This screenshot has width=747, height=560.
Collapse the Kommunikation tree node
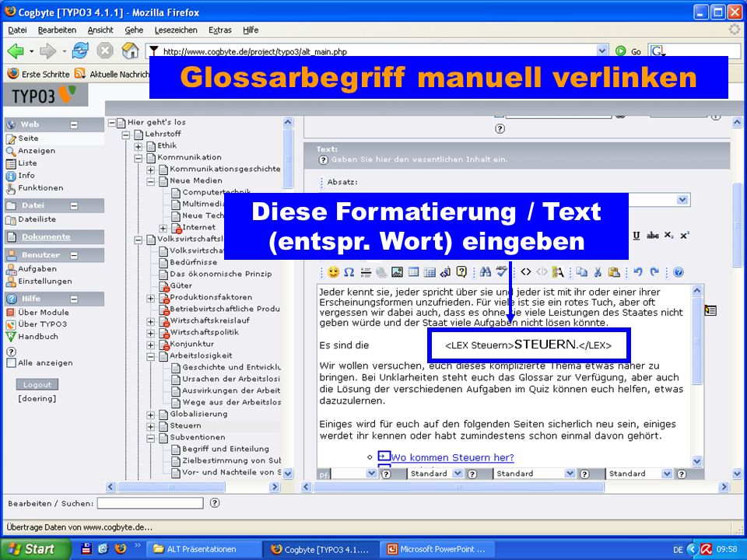(x=139, y=158)
